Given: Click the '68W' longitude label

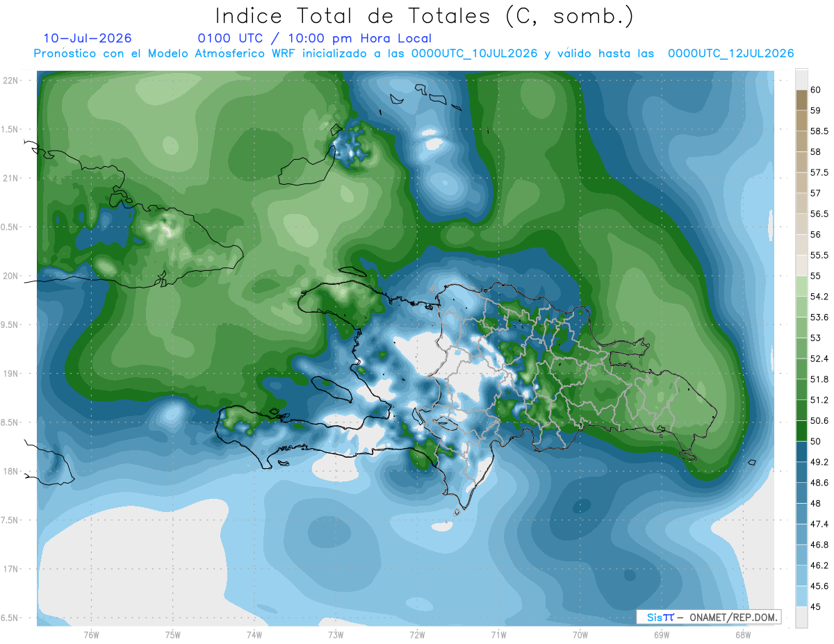Looking at the screenshot, I should click(743, 634).
